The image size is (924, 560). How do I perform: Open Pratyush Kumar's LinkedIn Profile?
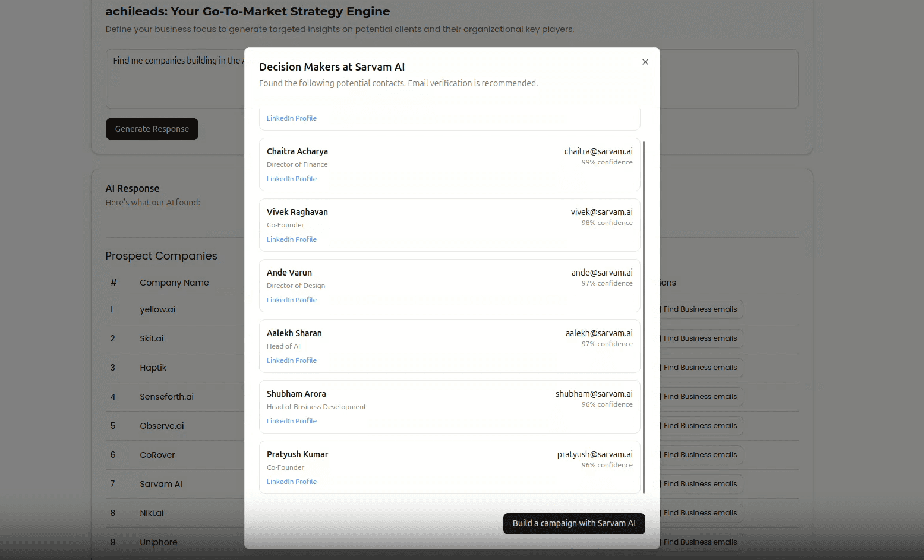[292, 481]
